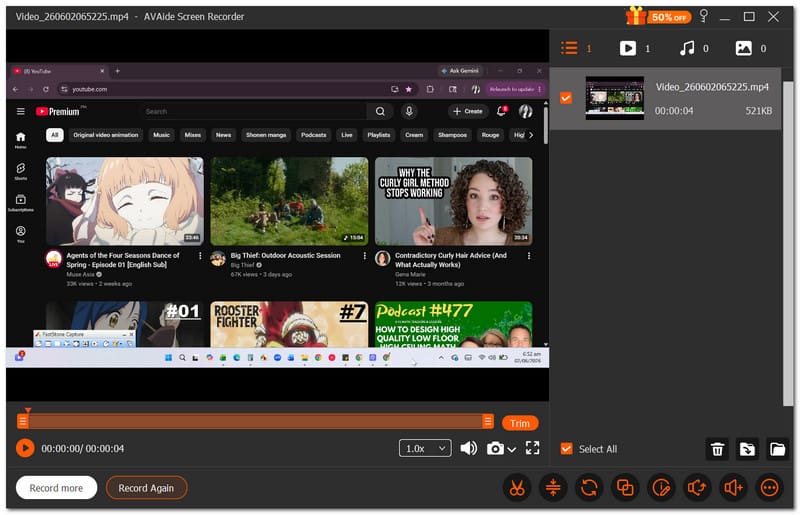
Task: Click the Record more button
Action: pyautogui.click(x=56, y=487)
